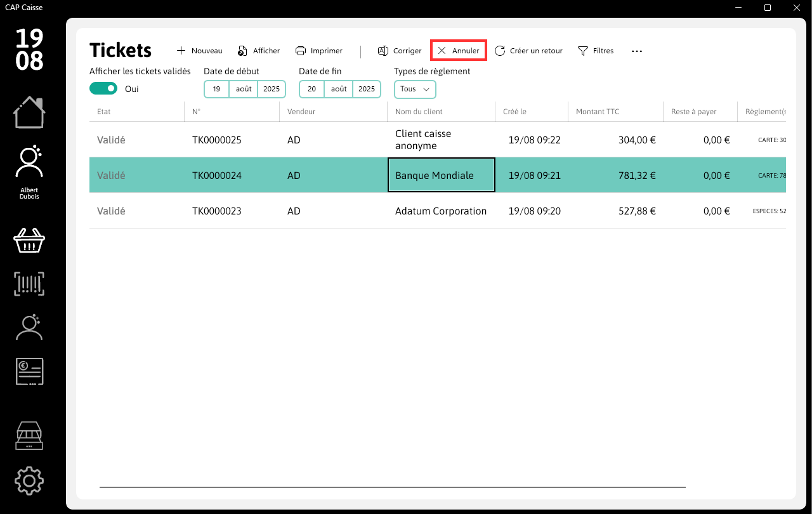Select end date year field 2025

[x=367, y=89]
